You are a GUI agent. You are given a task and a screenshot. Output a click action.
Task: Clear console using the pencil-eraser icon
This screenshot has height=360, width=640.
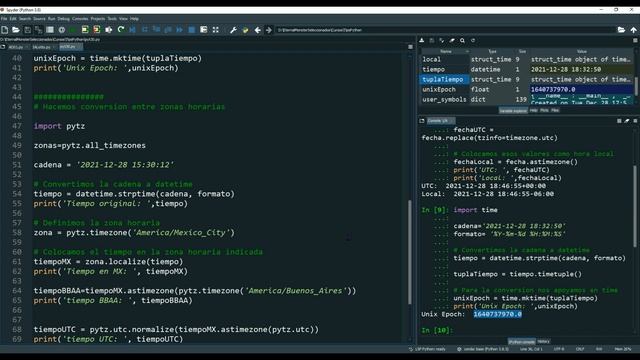pyautogui.click(x=627, y=121)
